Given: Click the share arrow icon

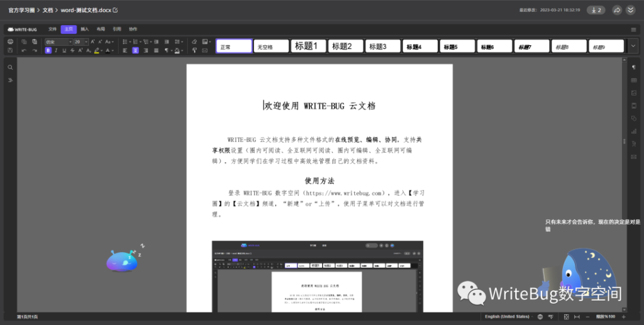Looking at the screenshot, I should point(617,10).
